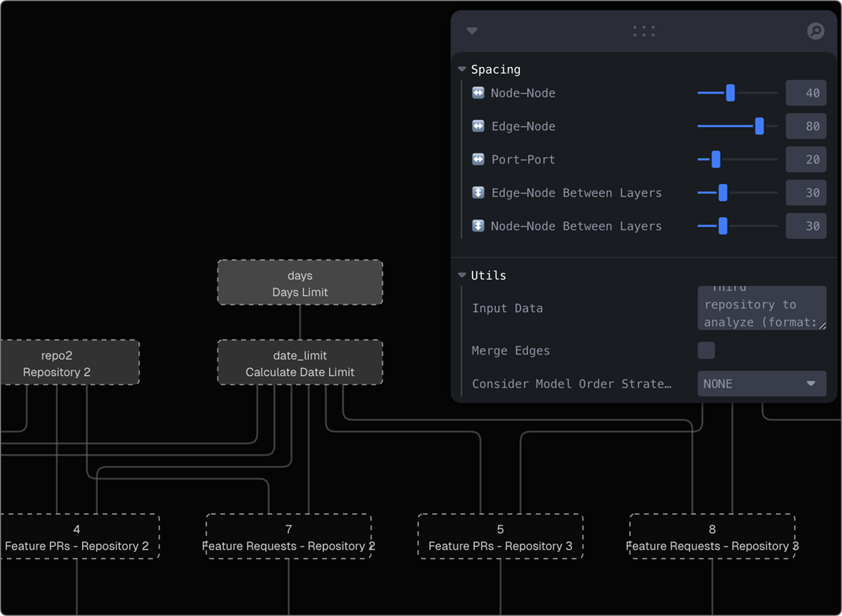Viewport: 842px width, 616px height.
Task: Click the Merge Edges label
Action: pyautogui.click(x=511, y=350)
